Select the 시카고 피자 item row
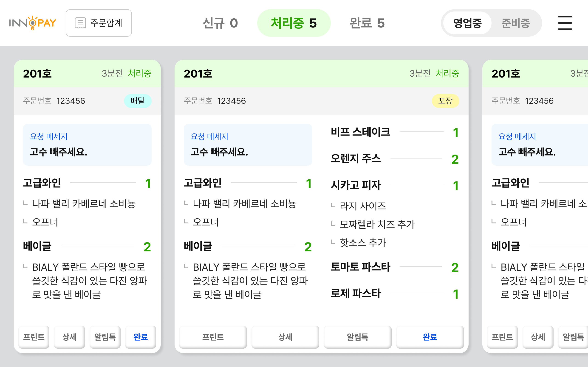 (394, 185)
